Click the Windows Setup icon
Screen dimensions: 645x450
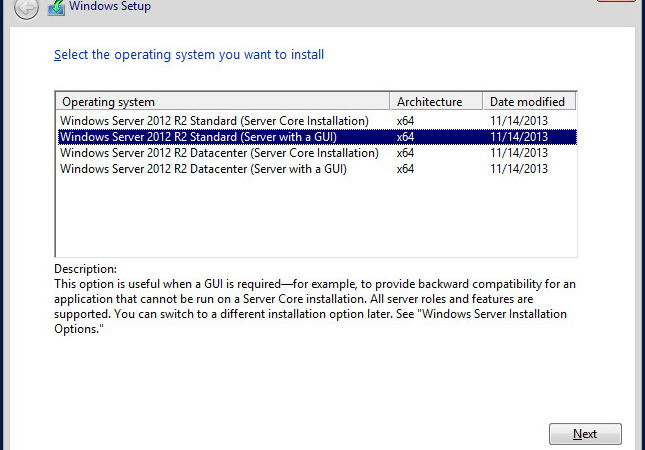pyautogui.click(x=56, y=7)
